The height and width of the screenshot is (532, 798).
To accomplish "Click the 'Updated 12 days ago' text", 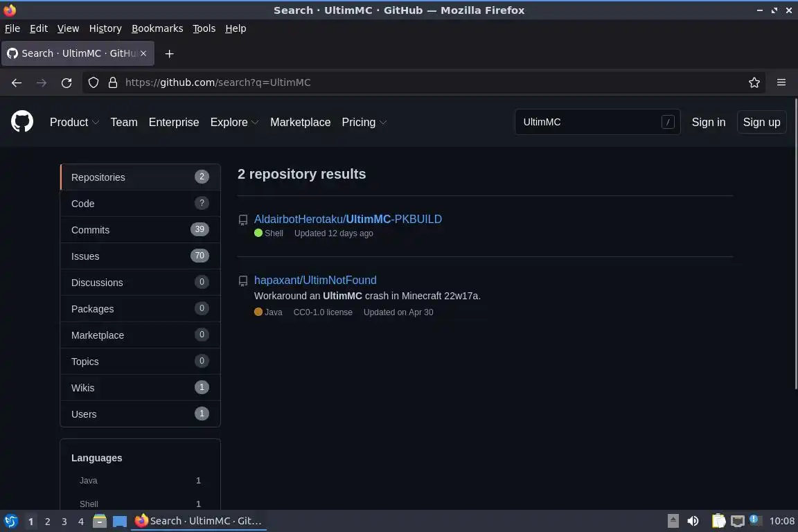I will 334,233.
